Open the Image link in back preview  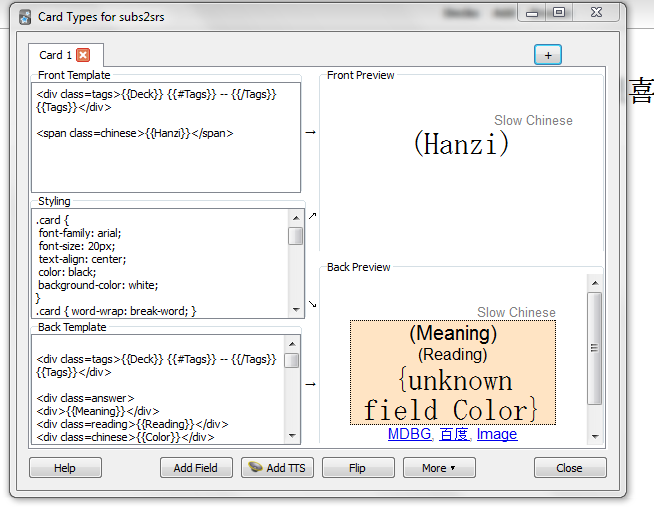tap(497, 434)
